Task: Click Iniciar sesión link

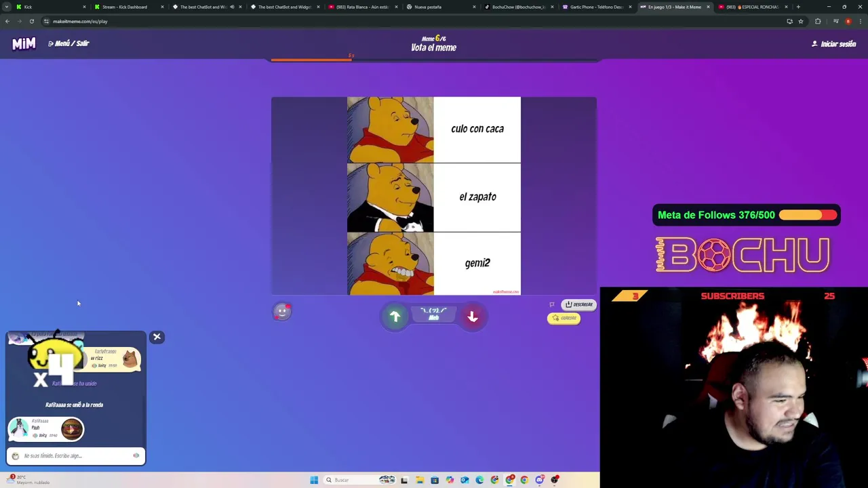Action: pyautogui.click(x=834, y=44)
